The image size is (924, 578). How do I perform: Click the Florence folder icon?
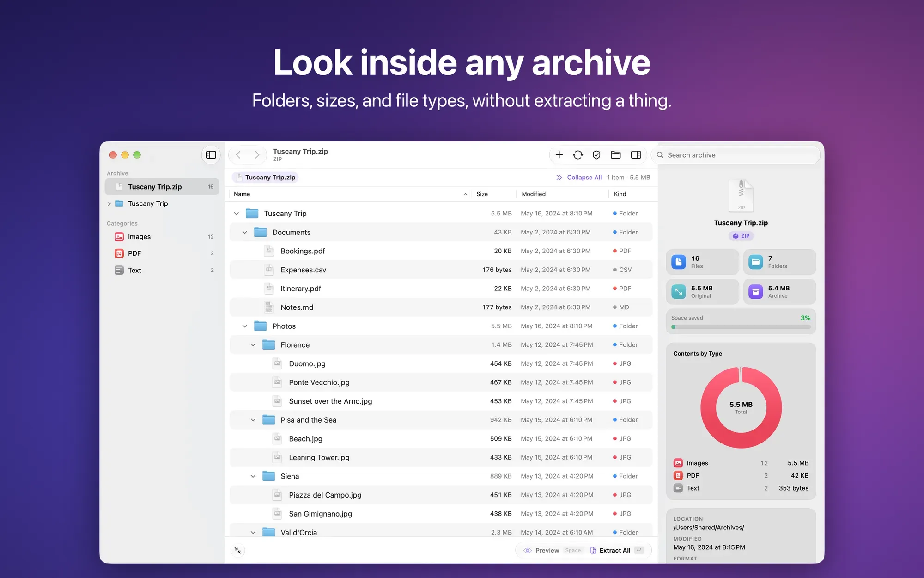tap(269, 344)
